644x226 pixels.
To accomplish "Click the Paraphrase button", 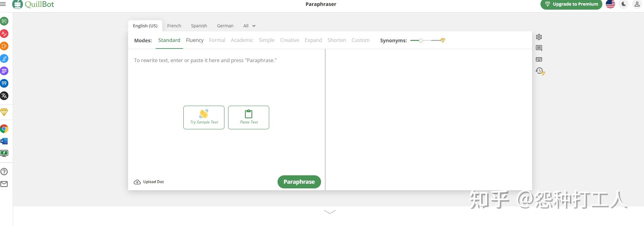I will click(299, 182).
